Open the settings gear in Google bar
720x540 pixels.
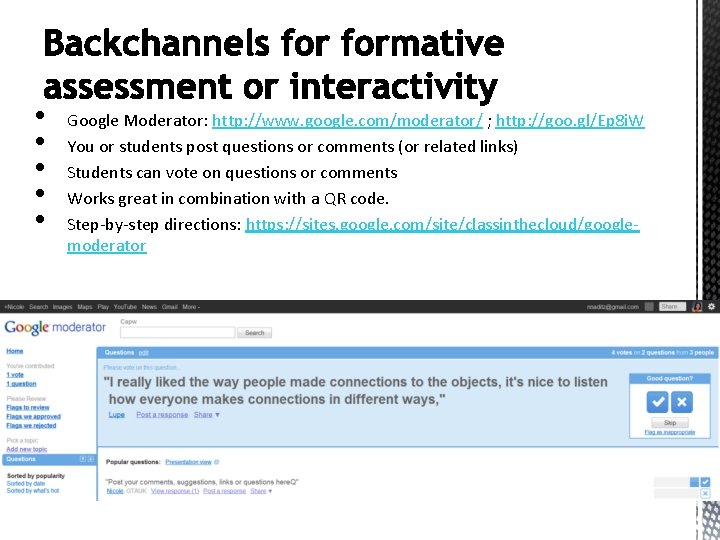pos(711,306)
